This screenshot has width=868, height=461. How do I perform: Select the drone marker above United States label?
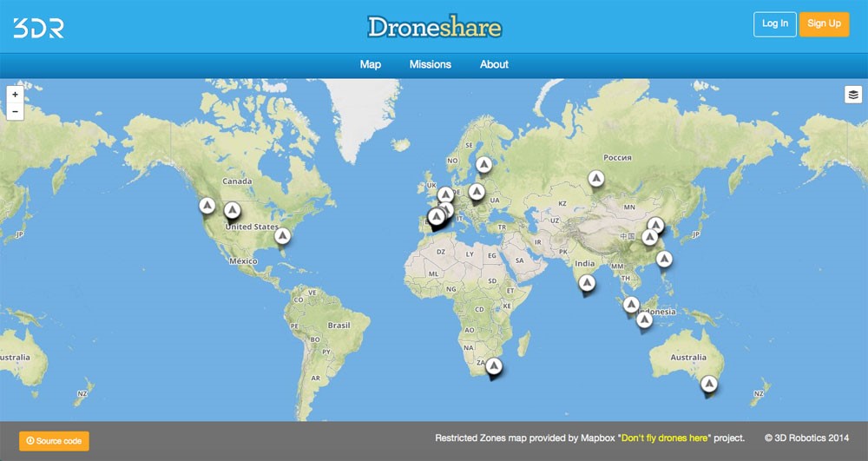point(233,210)
